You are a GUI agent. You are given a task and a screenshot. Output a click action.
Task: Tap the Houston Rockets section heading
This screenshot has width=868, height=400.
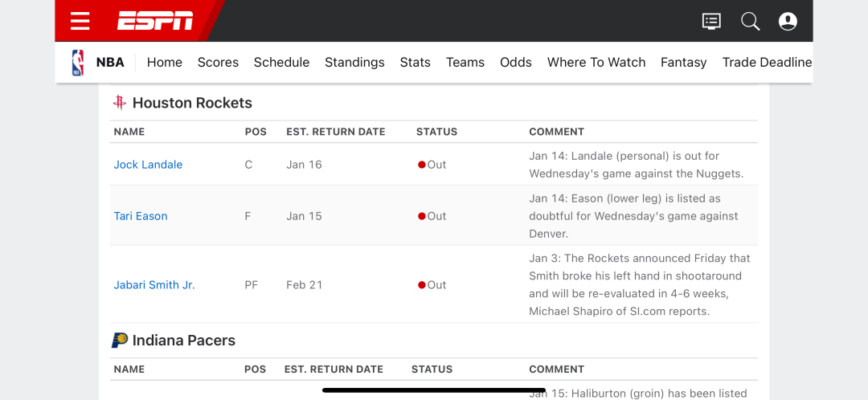[x=192, y=103]
